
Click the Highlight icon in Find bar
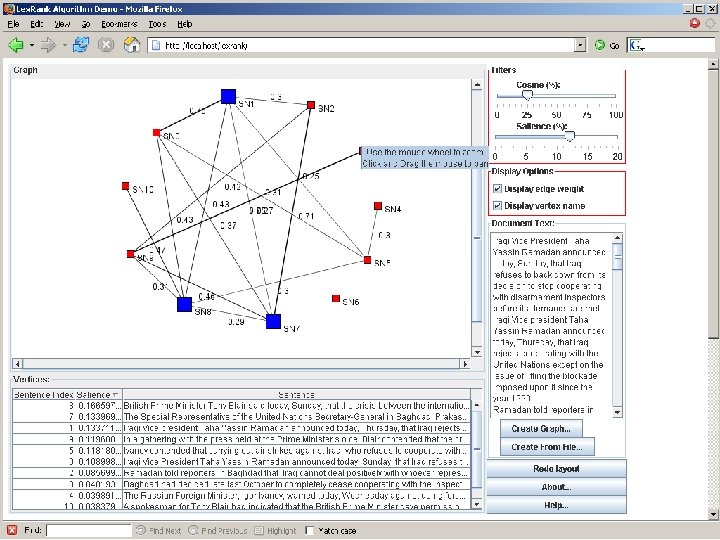259,530
